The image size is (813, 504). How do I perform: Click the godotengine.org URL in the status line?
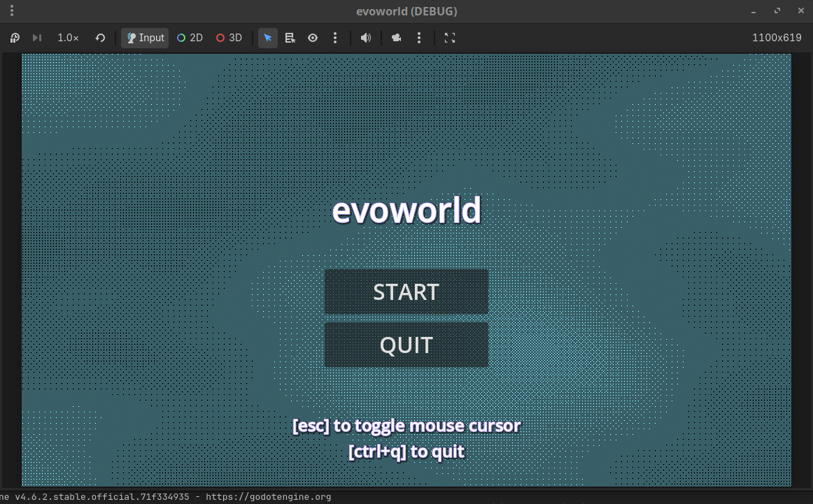[268, 497]
